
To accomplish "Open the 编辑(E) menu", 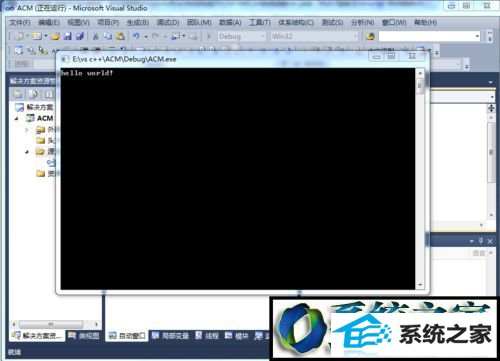I will coord(49,23).
